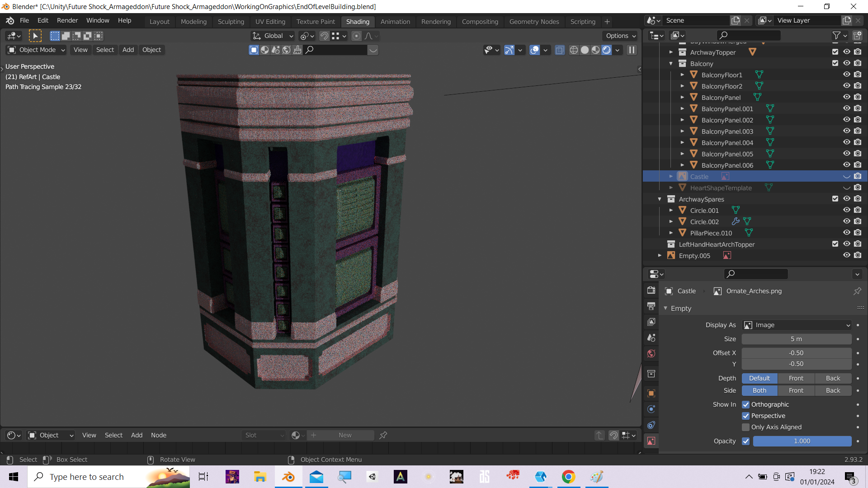Switch to the Modeling workspace tab
The height and width of the screenshot is (488, 868).
point(193,21)
